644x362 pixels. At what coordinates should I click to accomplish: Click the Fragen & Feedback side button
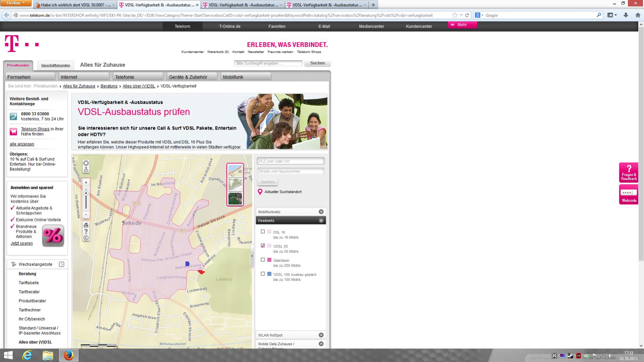629,173
